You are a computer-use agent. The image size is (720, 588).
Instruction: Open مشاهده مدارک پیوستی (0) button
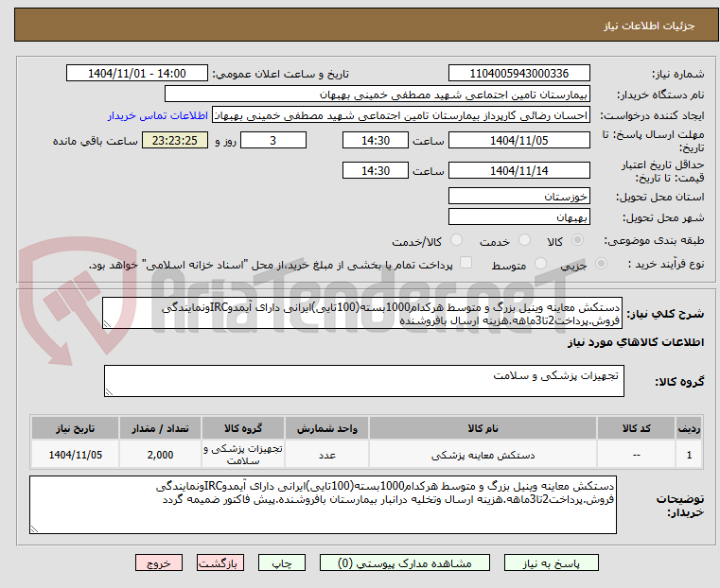pos(405,562)
